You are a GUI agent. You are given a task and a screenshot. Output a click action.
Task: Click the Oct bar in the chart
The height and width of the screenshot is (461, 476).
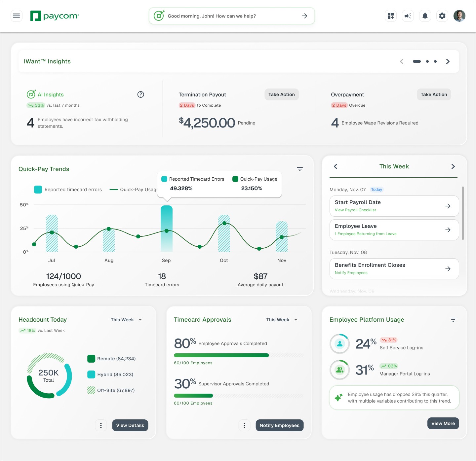tap(224, 233)
